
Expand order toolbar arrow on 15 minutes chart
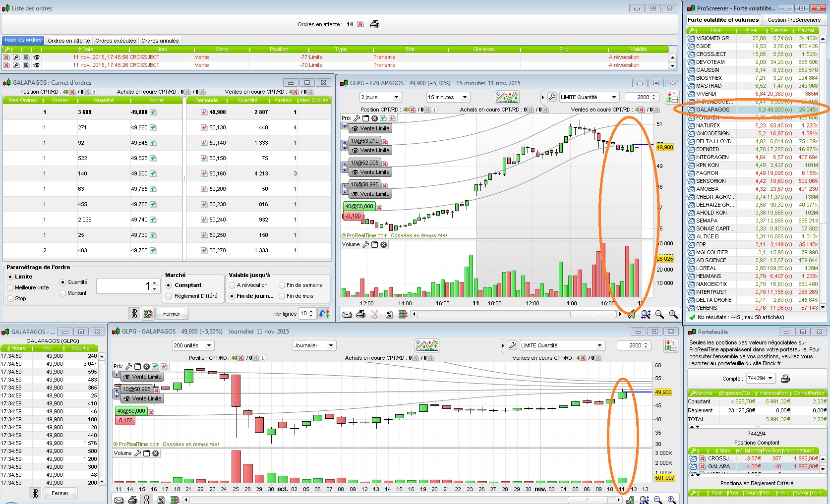click(542, 97)
